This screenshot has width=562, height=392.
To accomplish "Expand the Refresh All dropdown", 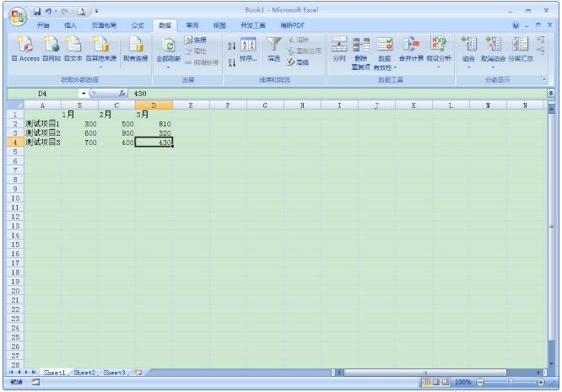I will click(x=168, y=67).
